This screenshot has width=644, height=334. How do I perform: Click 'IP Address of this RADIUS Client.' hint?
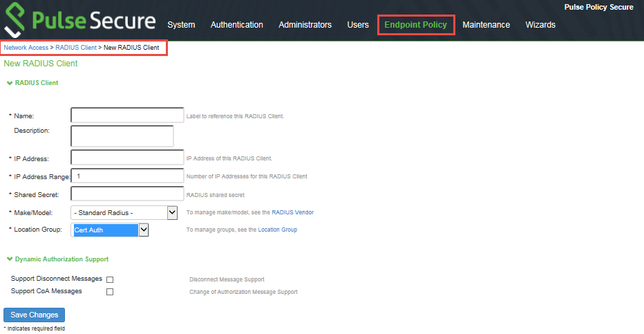click(x=229, y=158)
